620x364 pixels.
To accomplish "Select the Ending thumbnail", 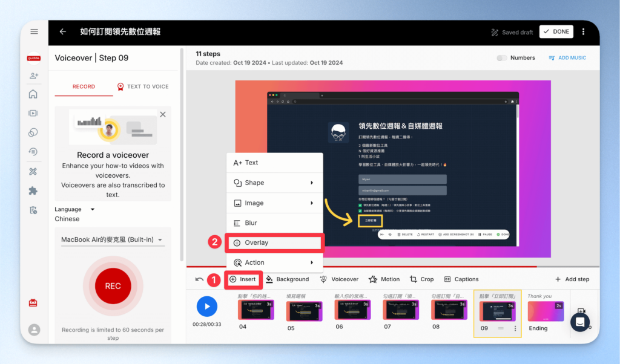I will (x=546, y=311).
